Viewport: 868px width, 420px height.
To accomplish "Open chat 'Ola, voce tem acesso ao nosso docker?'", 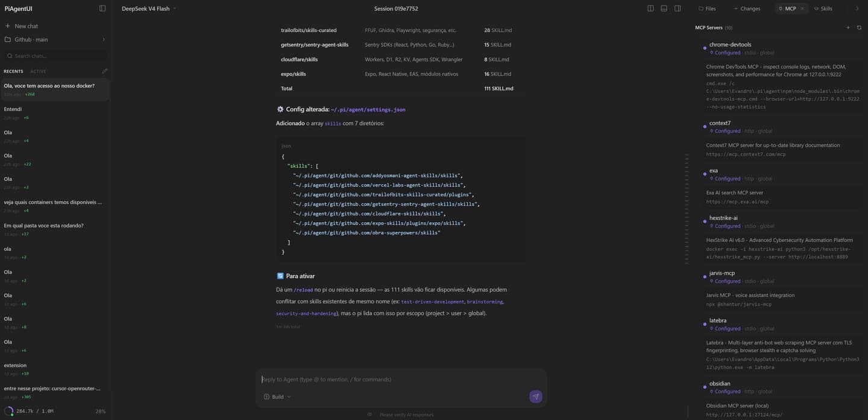I will (55, 89).
